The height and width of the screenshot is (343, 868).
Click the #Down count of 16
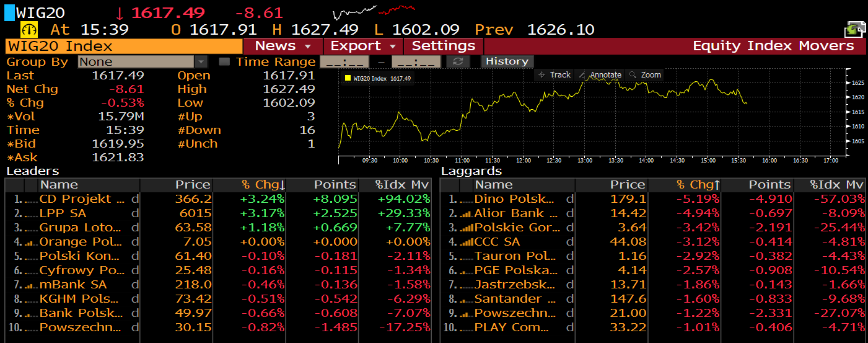click(307, 130)
